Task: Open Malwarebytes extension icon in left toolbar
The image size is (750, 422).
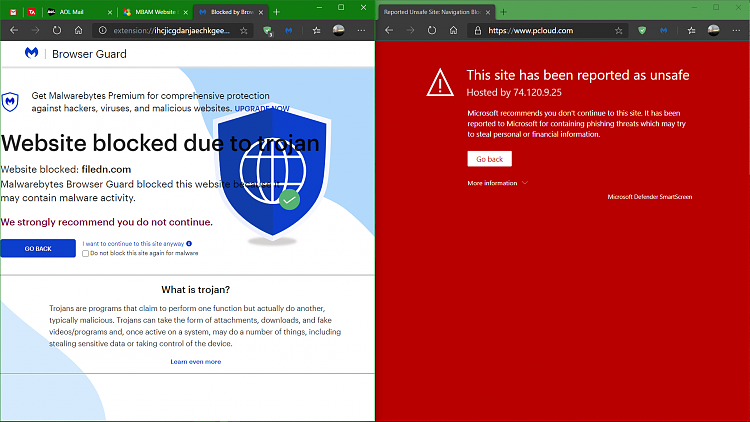Action: point(288,31)
